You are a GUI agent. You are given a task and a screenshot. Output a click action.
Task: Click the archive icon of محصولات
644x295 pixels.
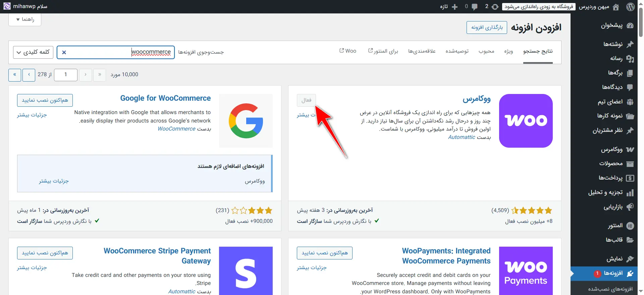pos(630,164)
